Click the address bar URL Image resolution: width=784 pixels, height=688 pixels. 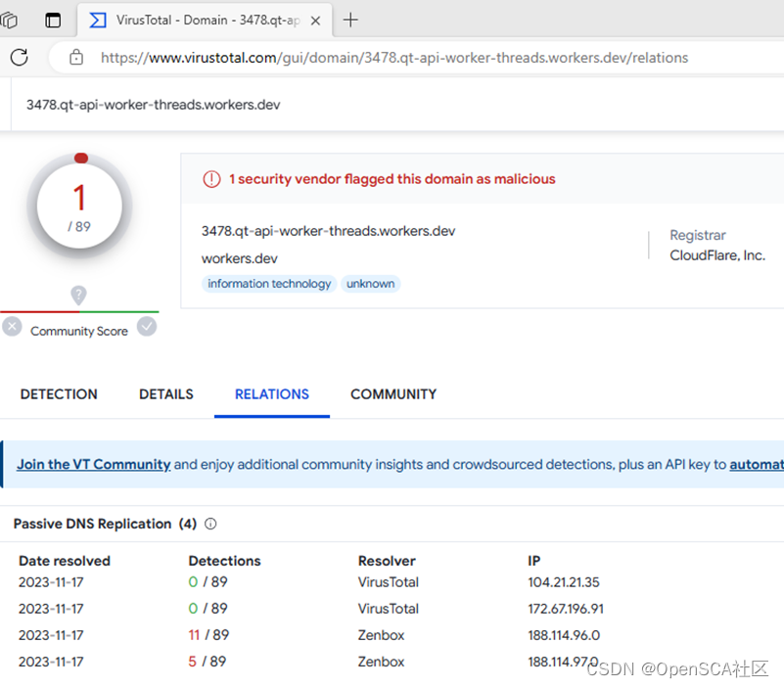[394, 58]
